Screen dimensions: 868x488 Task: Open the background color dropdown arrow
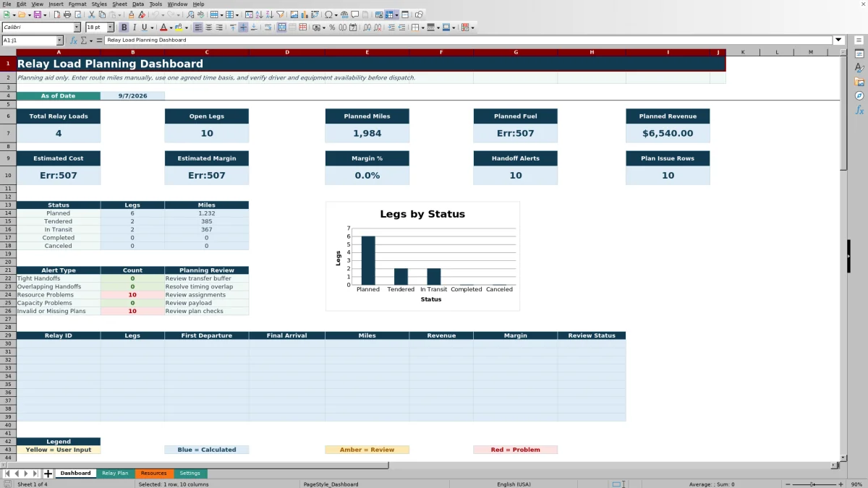[187, 27]
